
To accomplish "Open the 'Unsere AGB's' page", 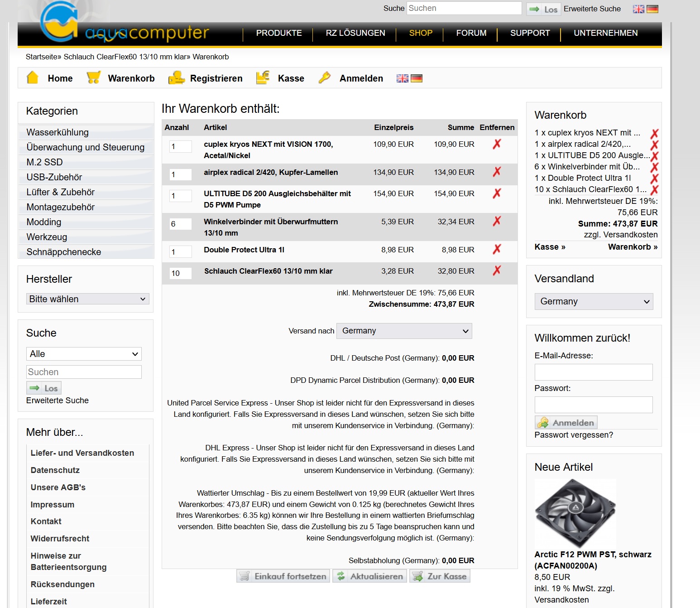I will point(58,487).
